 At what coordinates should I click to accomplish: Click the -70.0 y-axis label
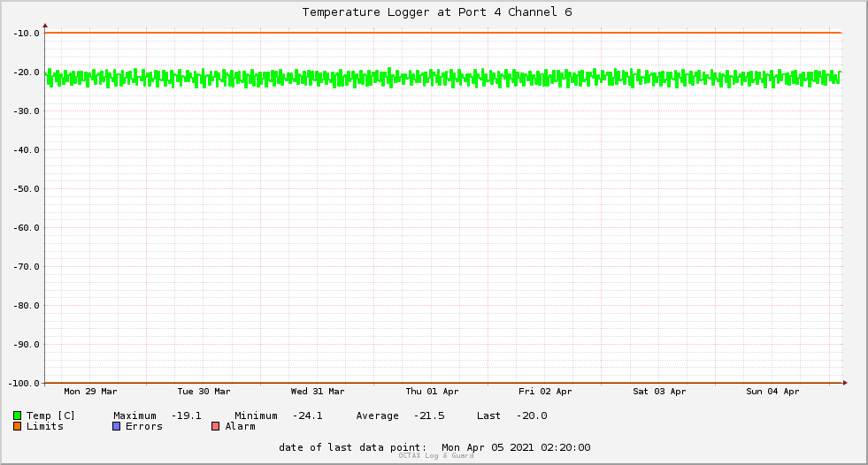[26, 266]
